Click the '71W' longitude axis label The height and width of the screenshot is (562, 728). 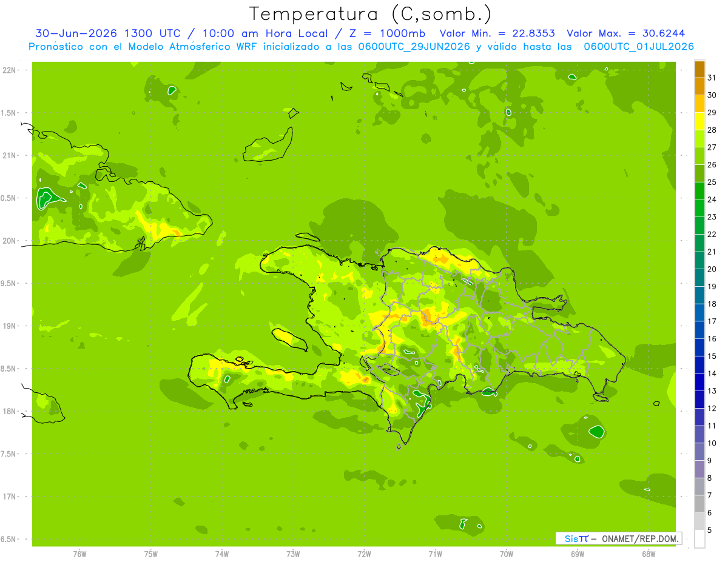click(x=435, y=554)
